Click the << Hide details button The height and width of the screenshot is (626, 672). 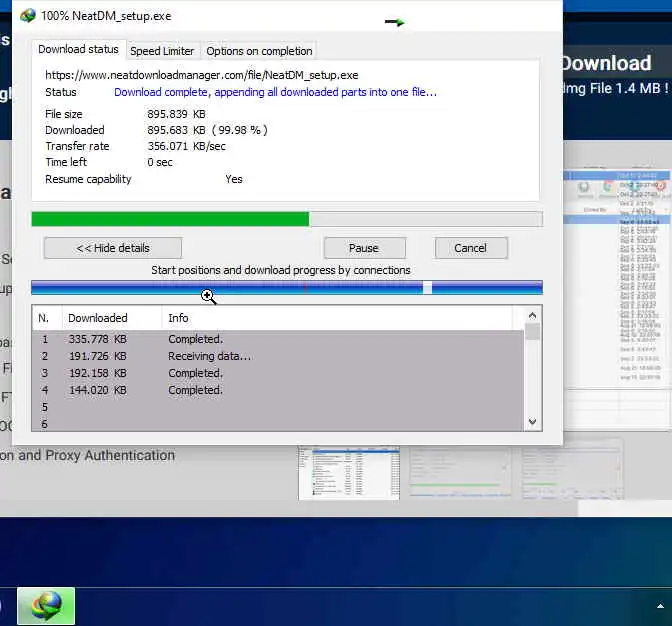click(113, 248)
